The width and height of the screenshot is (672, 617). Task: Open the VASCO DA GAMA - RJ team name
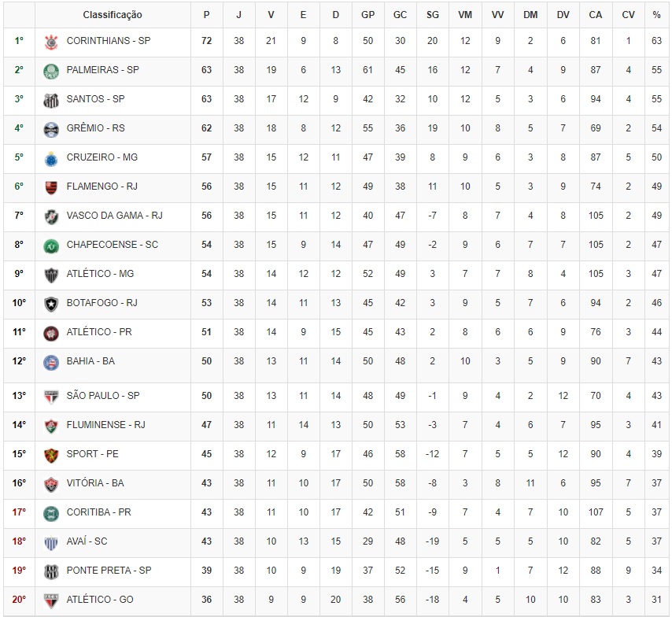point(114,216)
